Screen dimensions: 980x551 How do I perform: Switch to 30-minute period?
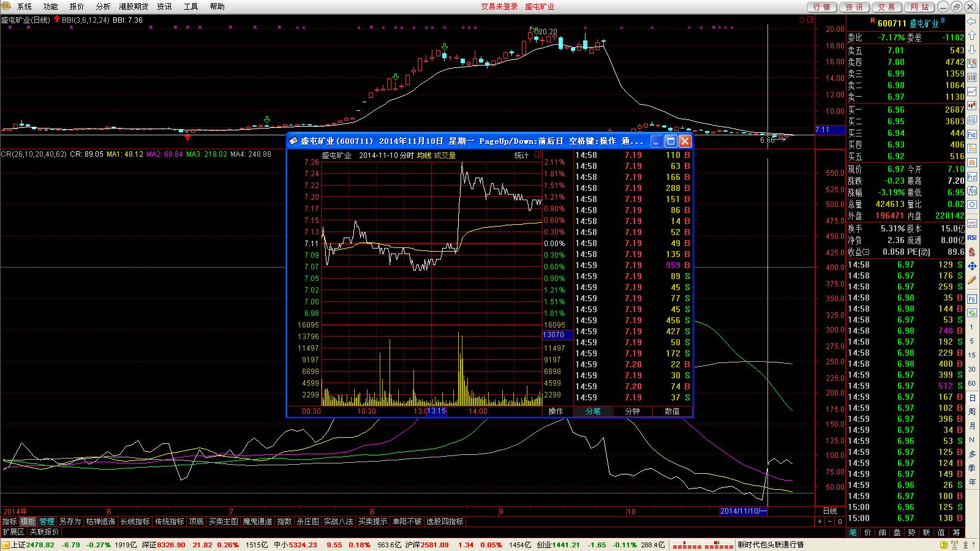pos(971,369)
